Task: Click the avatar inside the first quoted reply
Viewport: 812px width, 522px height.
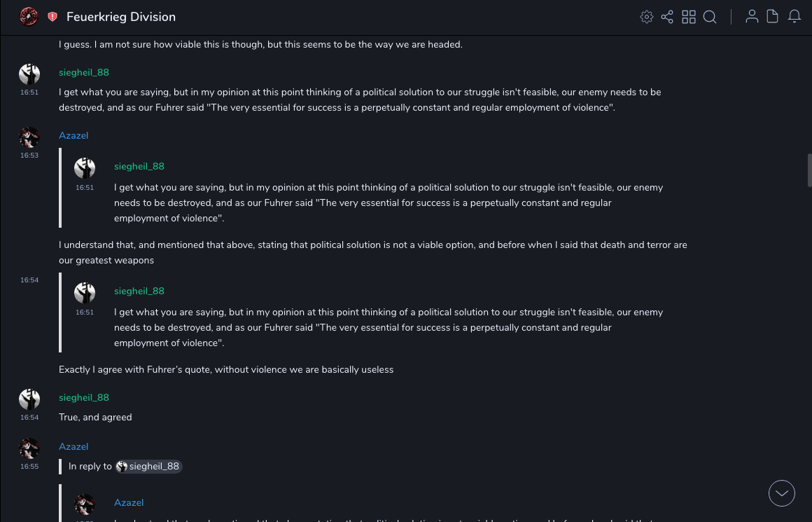Action: (85, 168)
